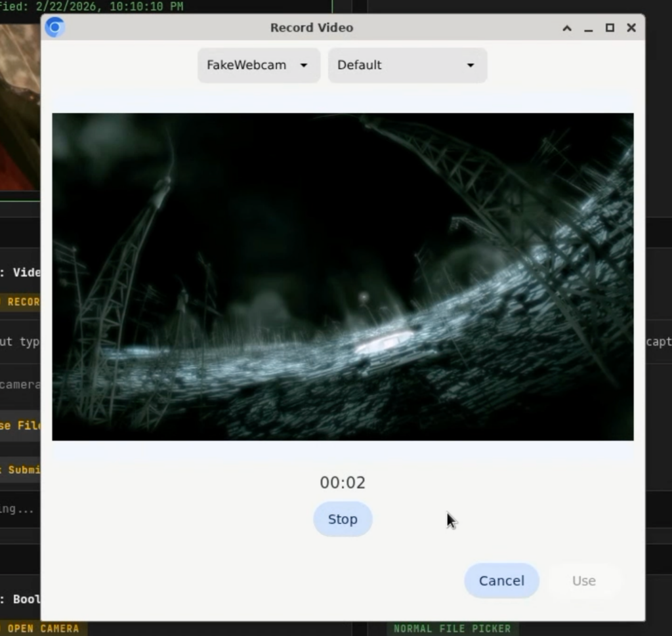The height and width of the screenshot is (636, 672).
Task: Stop the video recording
Action: tap(343, 519)
